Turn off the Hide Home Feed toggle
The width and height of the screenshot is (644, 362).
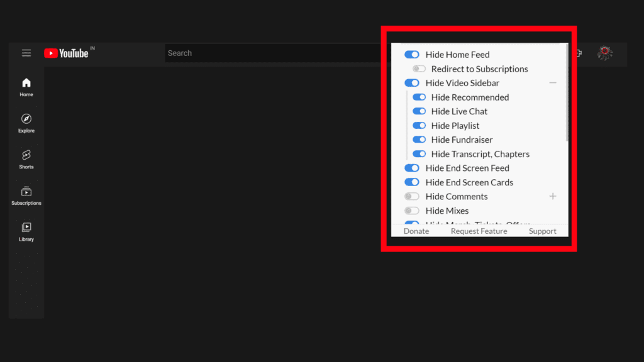(412, 55)
